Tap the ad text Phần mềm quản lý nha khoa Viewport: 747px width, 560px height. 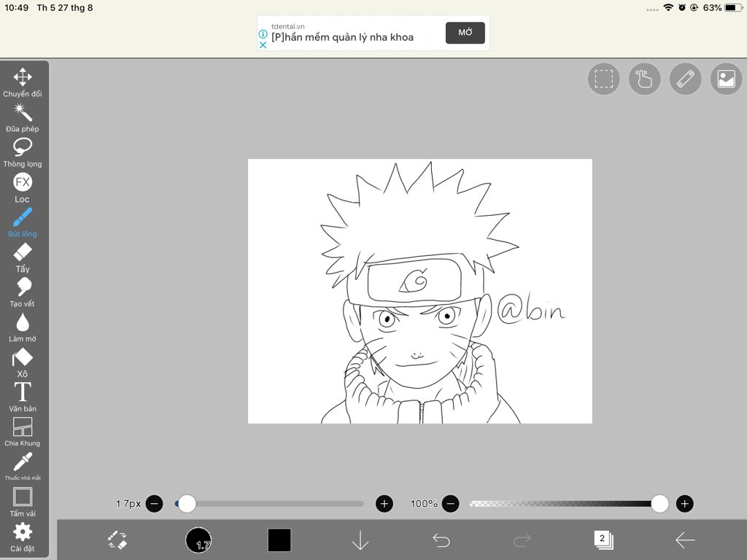tap(342, 37)
